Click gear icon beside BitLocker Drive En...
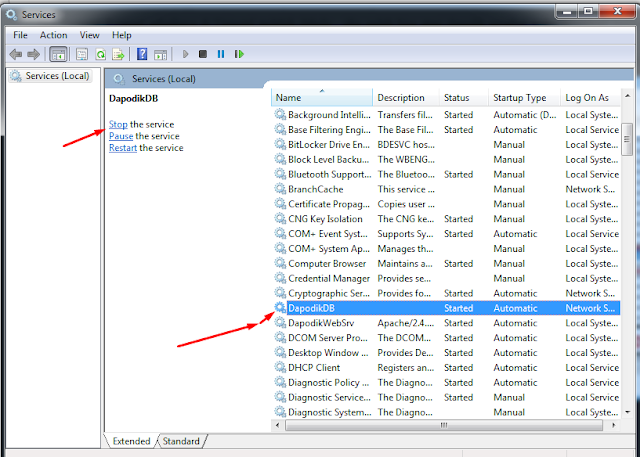This screenshot has width=640, height=457. tap(280, 144)
